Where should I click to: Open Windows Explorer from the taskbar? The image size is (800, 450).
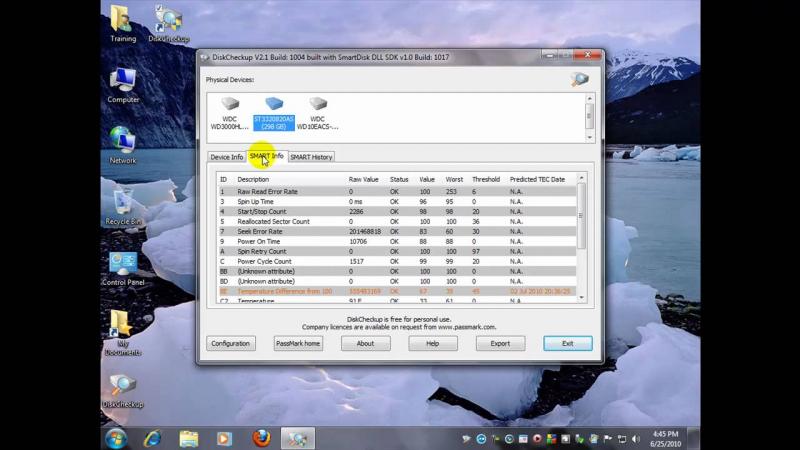pyautogui.click(x=188, y=439)
